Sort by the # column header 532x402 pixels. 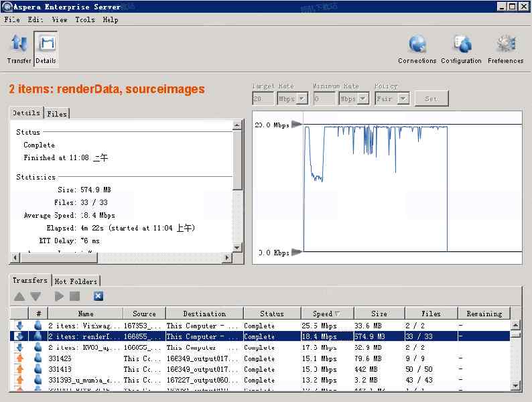38,314
